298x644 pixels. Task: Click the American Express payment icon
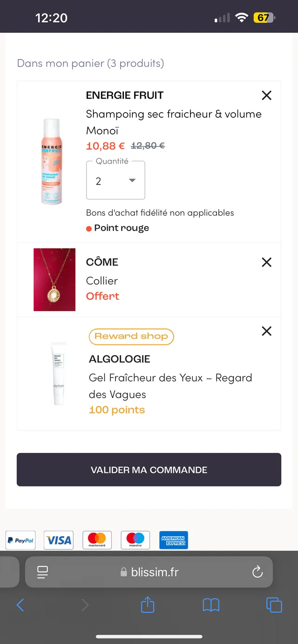click(x=173, y=540)
